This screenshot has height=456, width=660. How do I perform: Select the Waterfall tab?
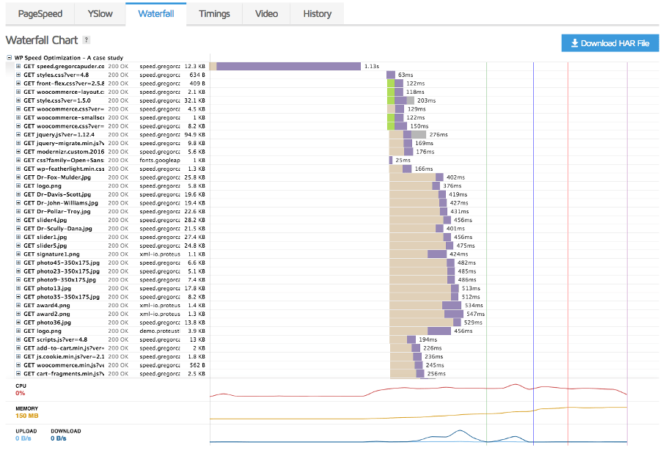[156, 14]
